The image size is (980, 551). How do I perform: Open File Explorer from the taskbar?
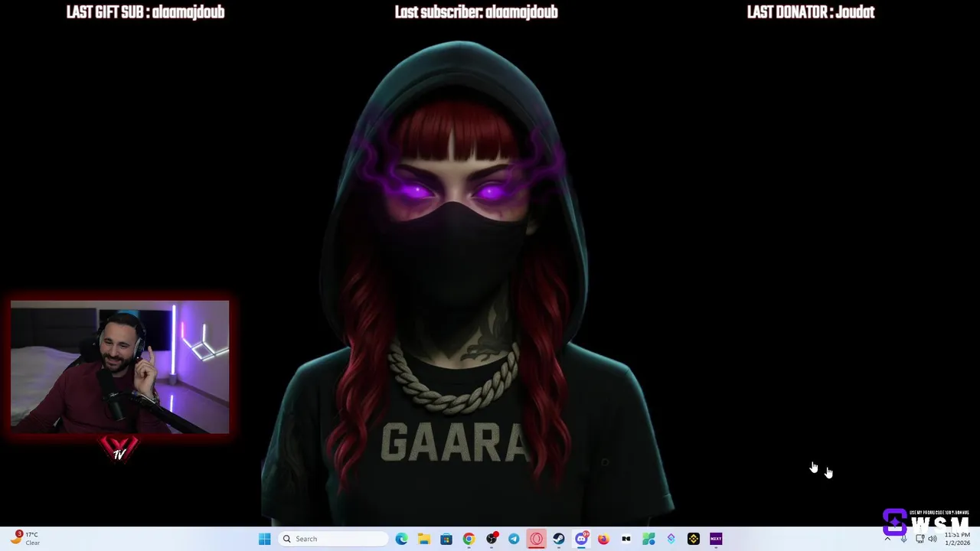(424, 539)
